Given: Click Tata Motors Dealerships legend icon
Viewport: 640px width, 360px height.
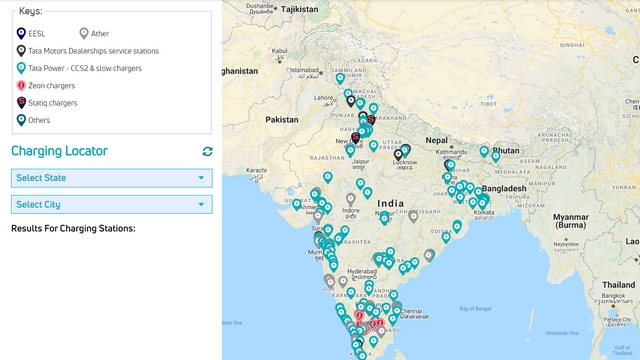Looking at the screenshot, I should [x=21, y=51].
